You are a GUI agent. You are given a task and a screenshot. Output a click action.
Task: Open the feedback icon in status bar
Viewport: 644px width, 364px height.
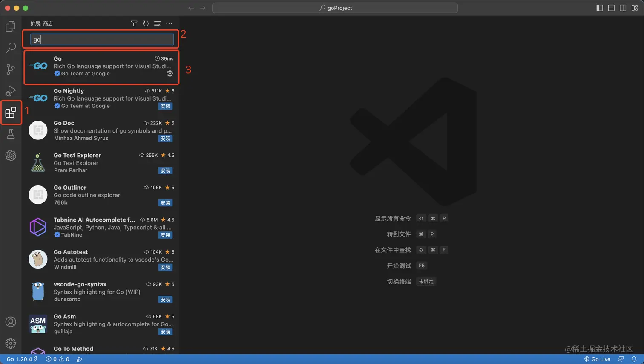(621, 359)
